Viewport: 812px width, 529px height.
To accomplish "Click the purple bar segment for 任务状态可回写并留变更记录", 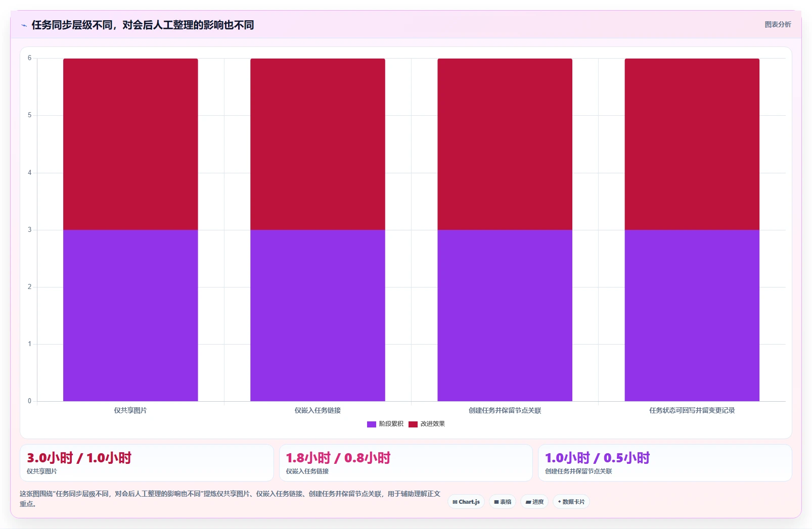I will pos(692,316).
